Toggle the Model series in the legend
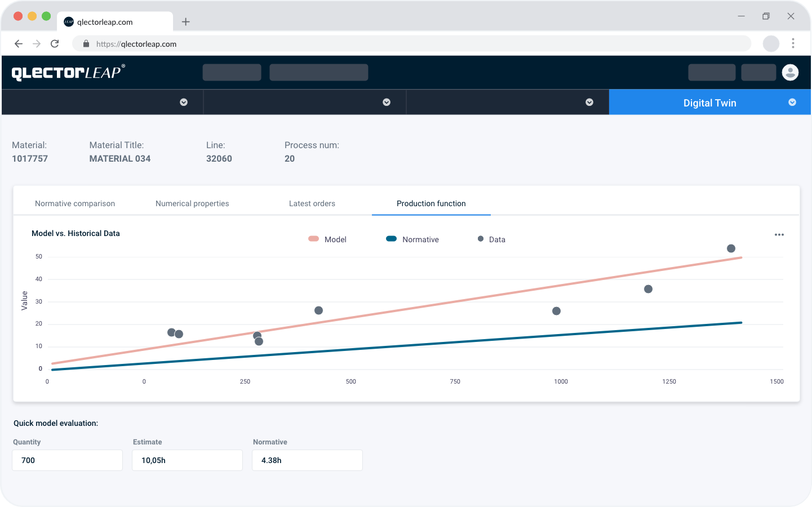The height and width of the screenshot is (507, 812). pyautogui.click(x=327, y=239)
